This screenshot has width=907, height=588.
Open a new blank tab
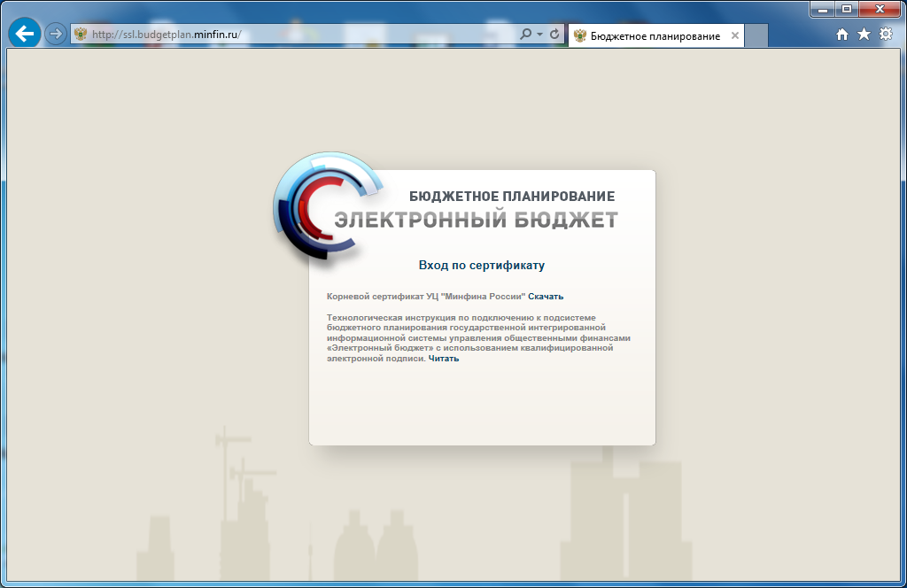click(x=756, y=35)
